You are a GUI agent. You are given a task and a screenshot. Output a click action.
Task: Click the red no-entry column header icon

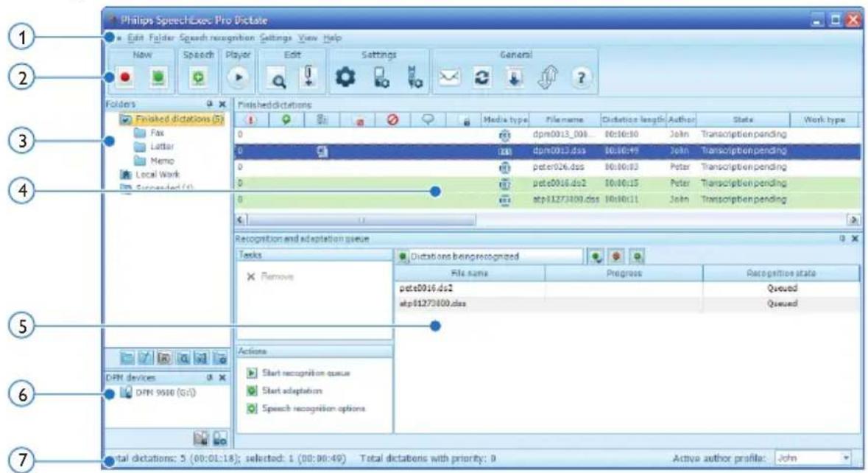tap(392, 119)
